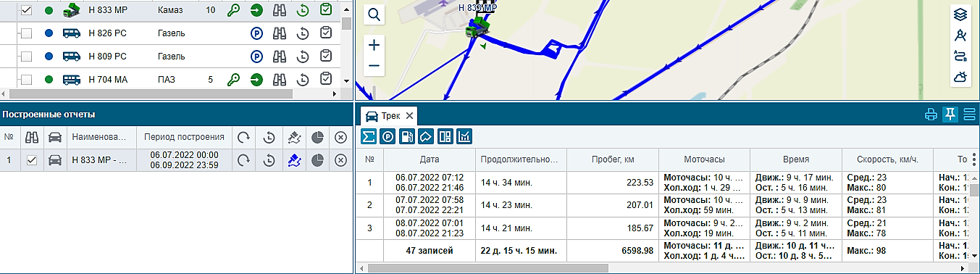Click the key icon for Н 704 МА
Viewport: 980px width, 274px height.
tap(233, 79)
